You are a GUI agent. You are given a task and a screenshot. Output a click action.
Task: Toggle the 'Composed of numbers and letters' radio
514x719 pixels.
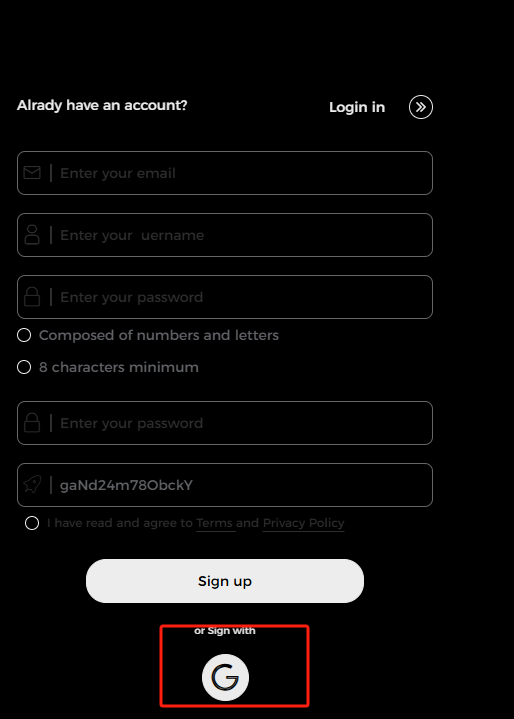[24, 335]
